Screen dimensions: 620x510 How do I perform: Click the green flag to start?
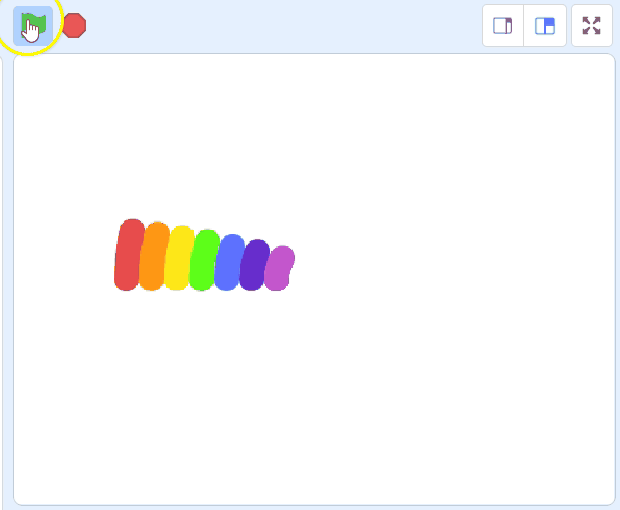(x=33, y=25)
